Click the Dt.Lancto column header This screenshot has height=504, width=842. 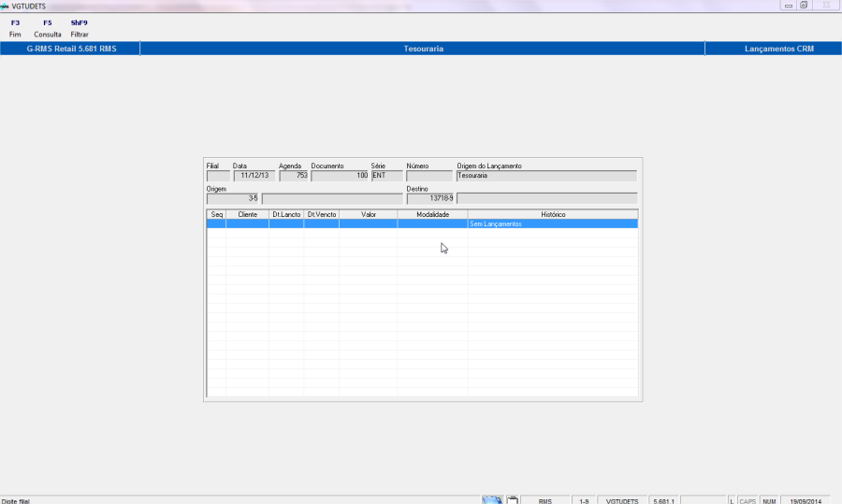286,214
